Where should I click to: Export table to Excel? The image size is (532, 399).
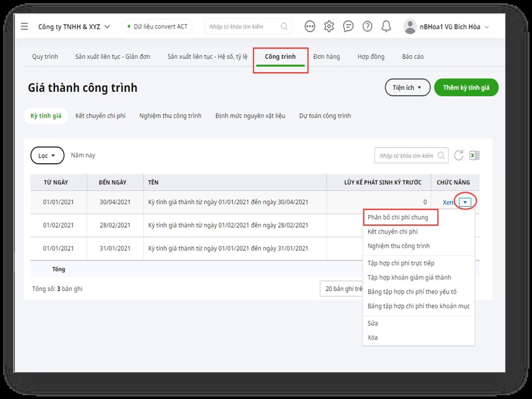tap(475, 155)
